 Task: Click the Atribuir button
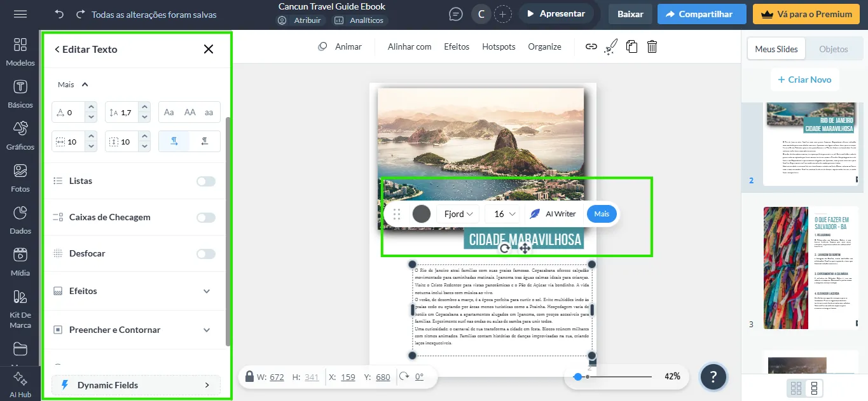pos(301,20)
